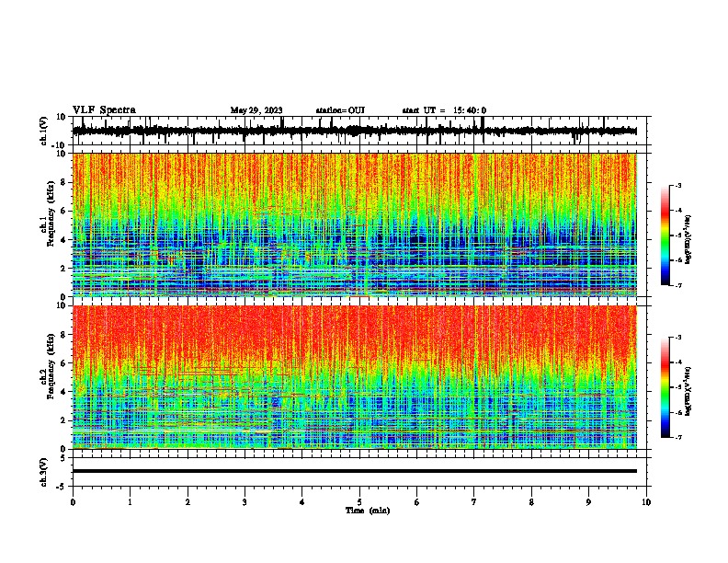The image size is (728, 563).
Task: Click the 4 kHz tick label on ch.1 frequency axis
Action: 63,240
